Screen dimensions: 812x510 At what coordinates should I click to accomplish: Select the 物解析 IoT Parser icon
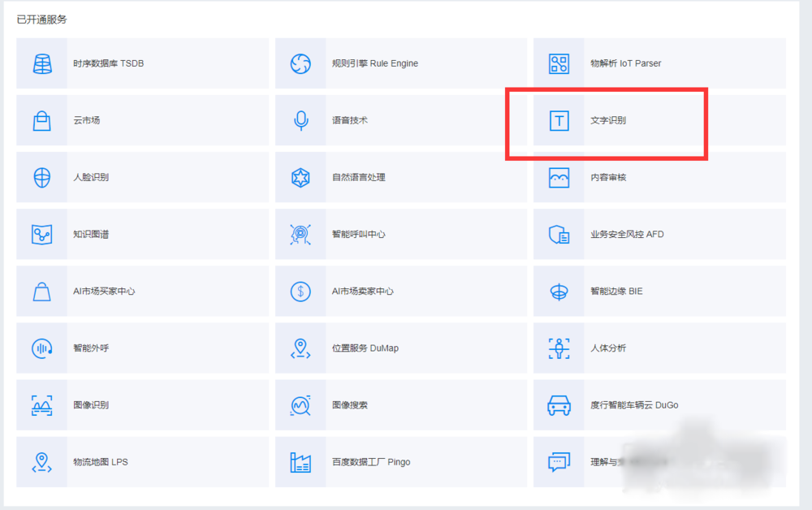click(x=559, y=63)
